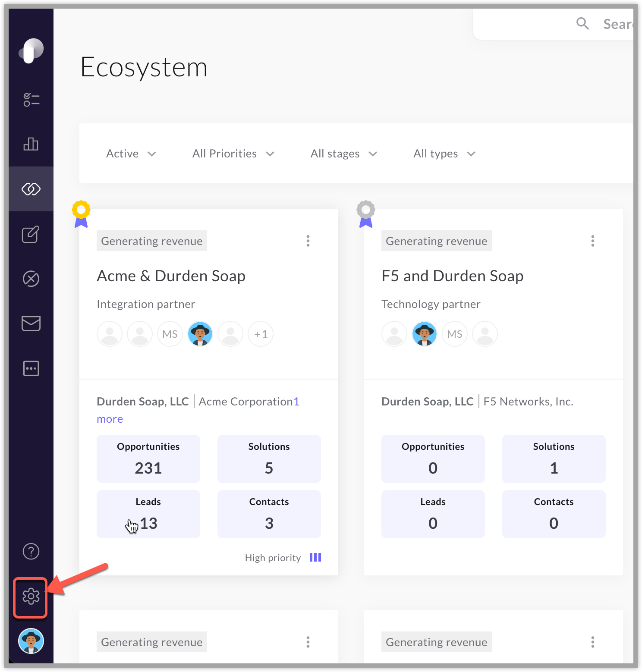Click the +1 additional members avatar
Viewport: 642px width, 672px height.
click(261, 334)
